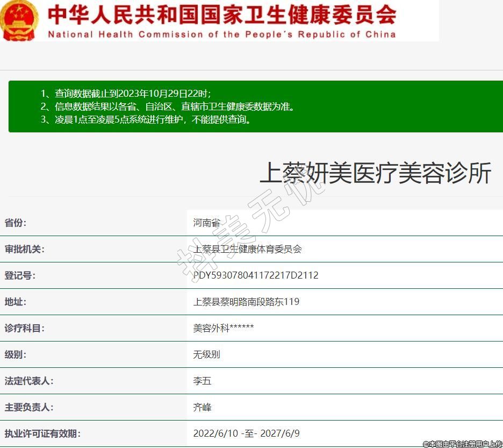Screen dimensions: 503x448
Task: Click the clinic name heading 上蔡妍美医疗美容诊所
Action: point(375,174)
